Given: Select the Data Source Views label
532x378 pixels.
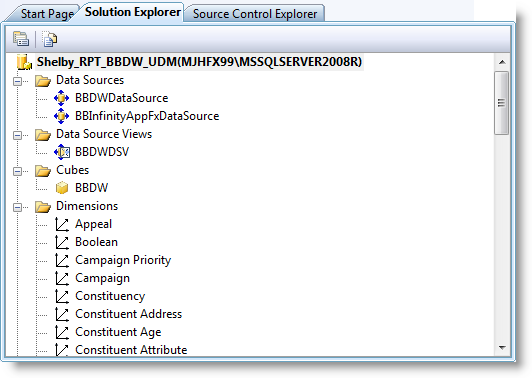Looking at the screenshot, I should tap(104, 134).
